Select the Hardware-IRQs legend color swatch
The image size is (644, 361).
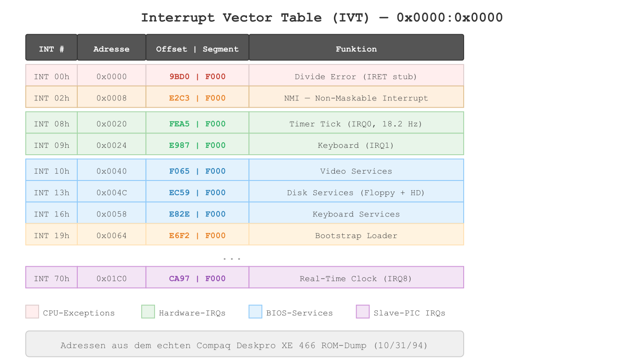(148, 312)
